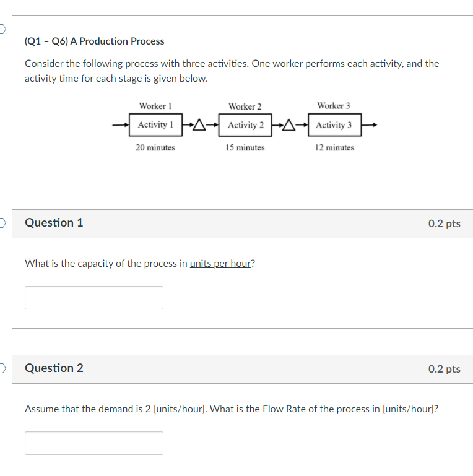The height and width of the screenshot is (476, 473).
Task: Flag Question 1 using the left-edge marker
Action: (x=3, y=223)
